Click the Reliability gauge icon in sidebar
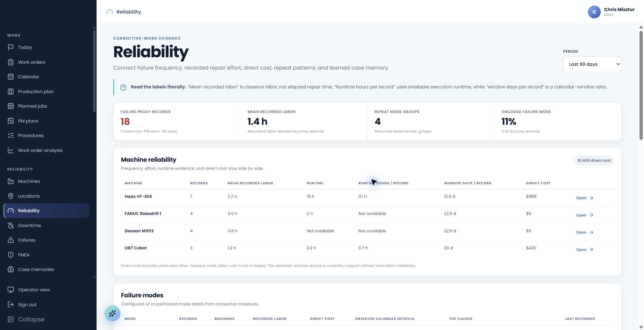Screen dimensions: 644x330 click(11, 211)
